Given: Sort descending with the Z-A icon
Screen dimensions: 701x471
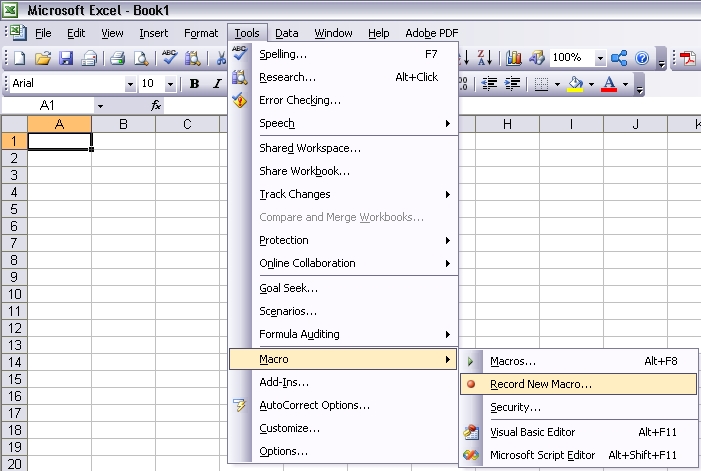Looking at the screenshot, I should click(x=485, y=58).
